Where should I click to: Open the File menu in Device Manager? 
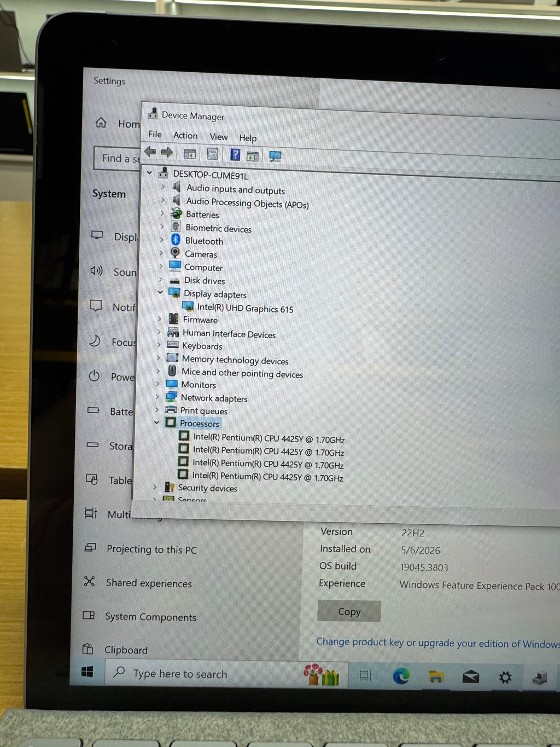pos(155,134)
